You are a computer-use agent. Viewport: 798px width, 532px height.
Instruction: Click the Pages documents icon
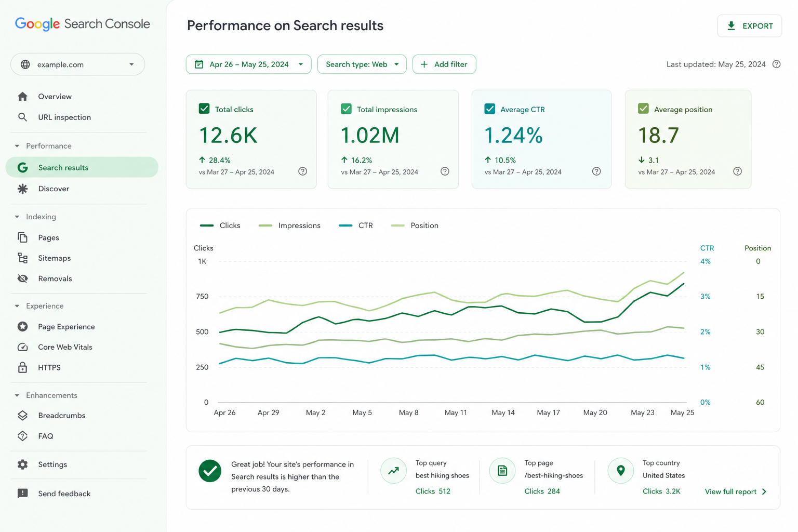22,237
